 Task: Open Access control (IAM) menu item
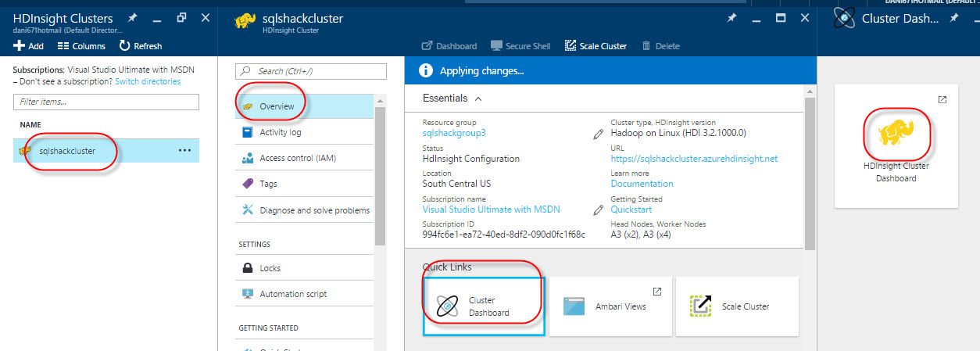297,158
